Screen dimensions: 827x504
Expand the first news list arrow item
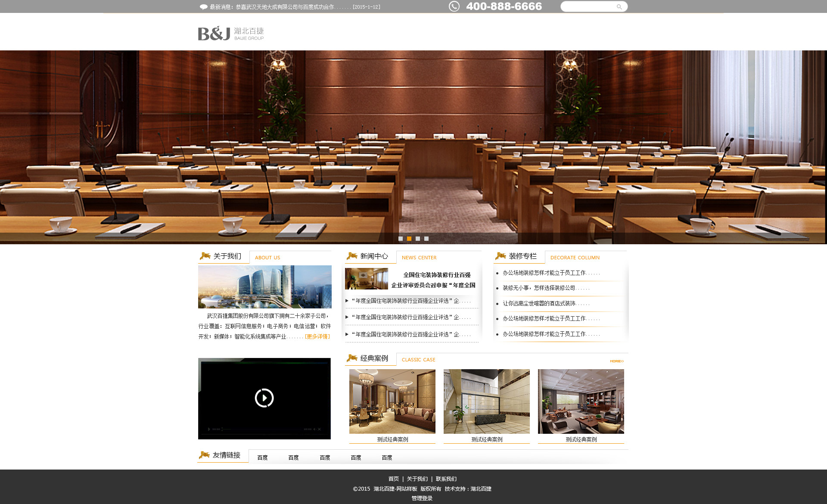pos(347,301)
